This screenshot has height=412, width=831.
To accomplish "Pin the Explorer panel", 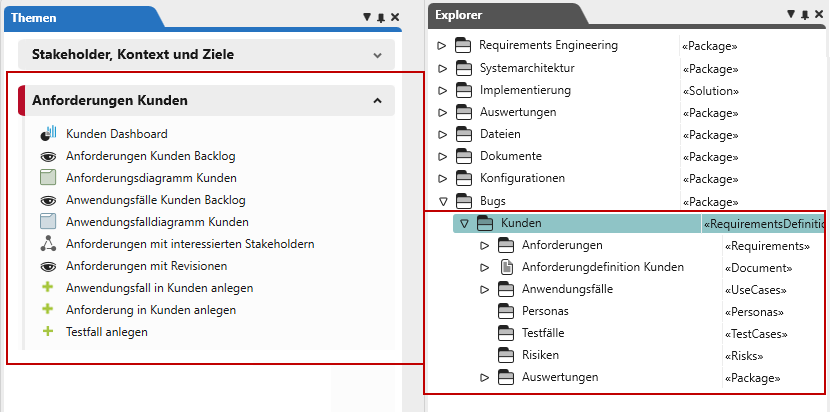I will click(x=805, y=15).
